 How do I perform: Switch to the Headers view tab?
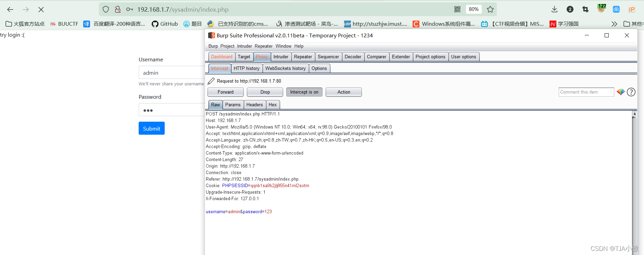pyautogui.click(x=255, y=105)
